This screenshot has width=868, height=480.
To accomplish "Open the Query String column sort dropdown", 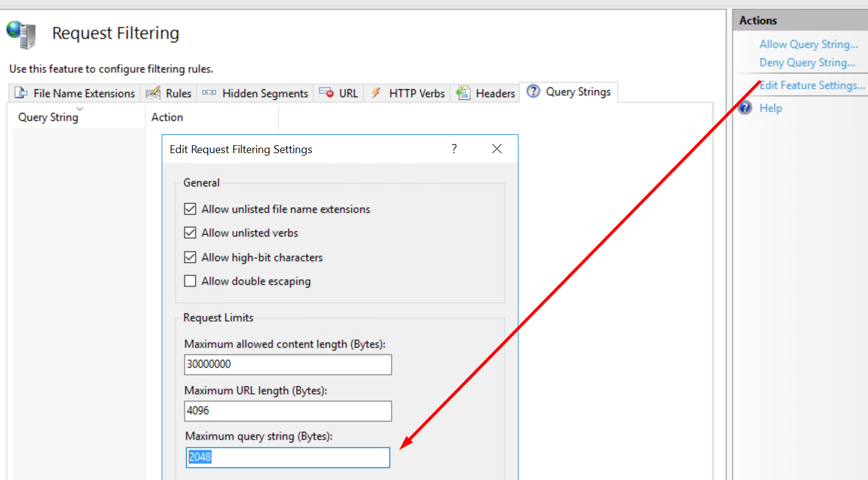I will tap(80, 109).
